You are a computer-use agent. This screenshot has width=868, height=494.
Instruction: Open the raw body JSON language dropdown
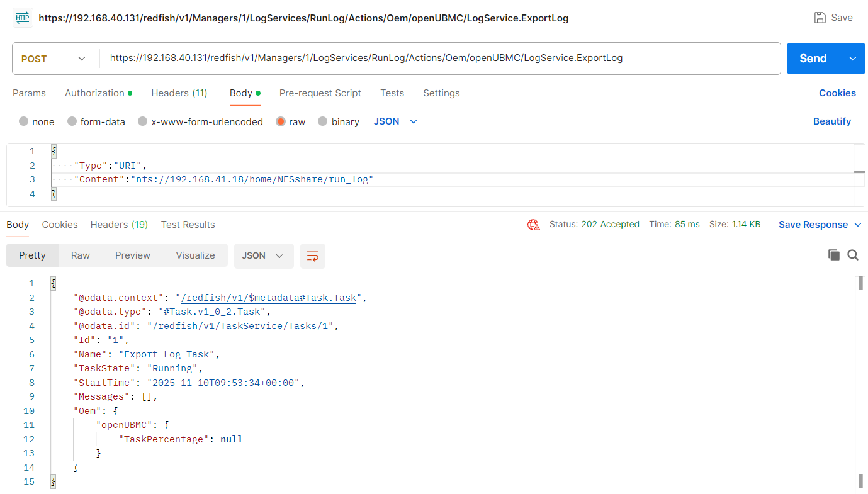point(395,121)
